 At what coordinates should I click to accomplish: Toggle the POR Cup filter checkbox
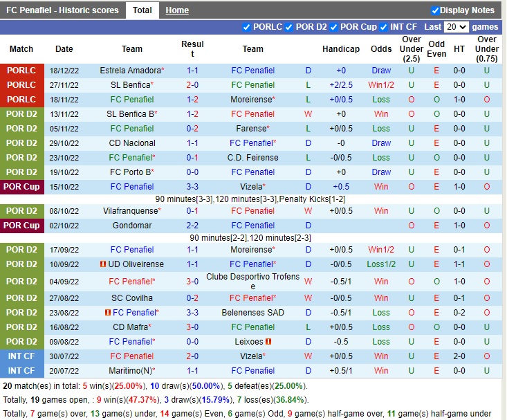(x=334, y=28)
